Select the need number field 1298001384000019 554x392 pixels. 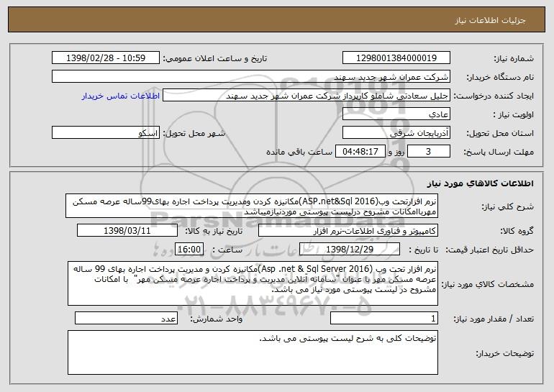click(396, 58)
